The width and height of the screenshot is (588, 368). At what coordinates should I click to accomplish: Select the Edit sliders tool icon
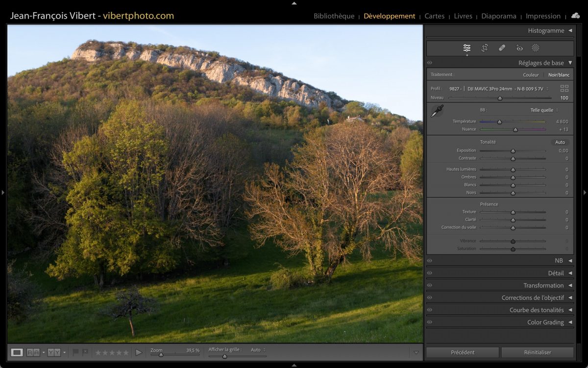pos(467,48)
